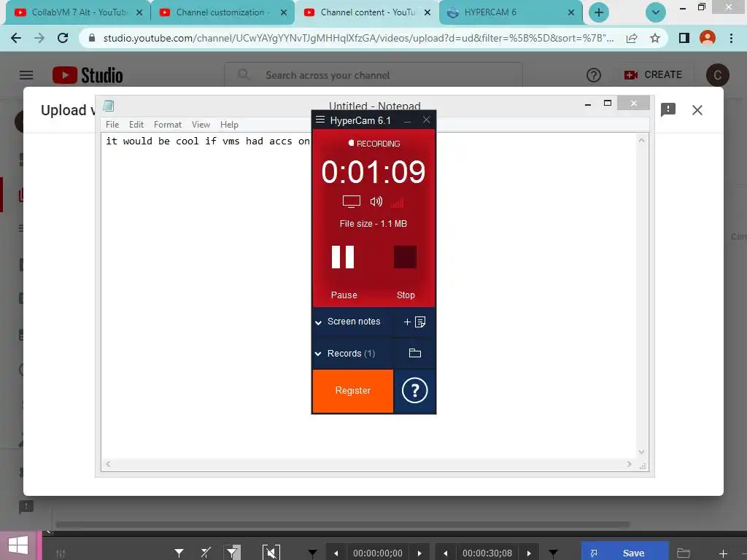Open the records folder icon in HyperCam
747x560 pixels.
click(415, 353)
